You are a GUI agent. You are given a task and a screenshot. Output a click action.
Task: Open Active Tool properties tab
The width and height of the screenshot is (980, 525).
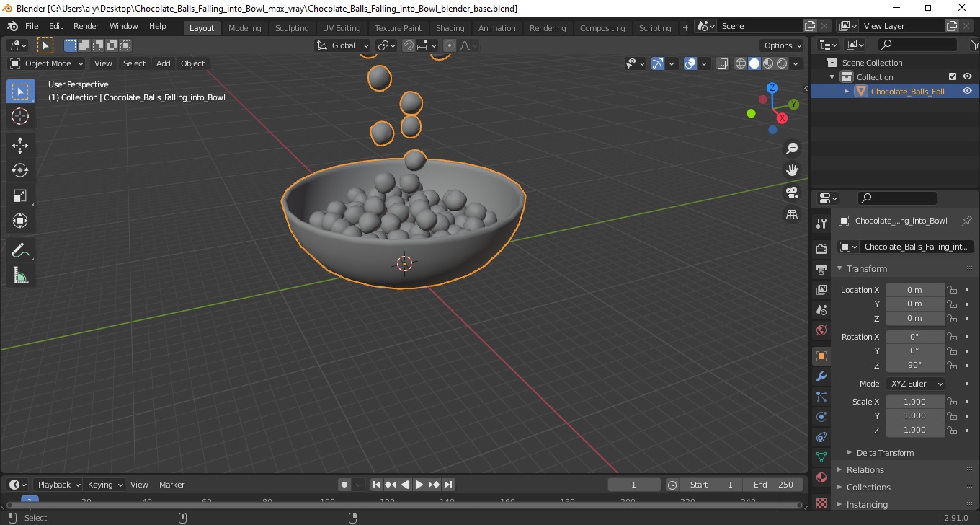[x=821, y=224]
